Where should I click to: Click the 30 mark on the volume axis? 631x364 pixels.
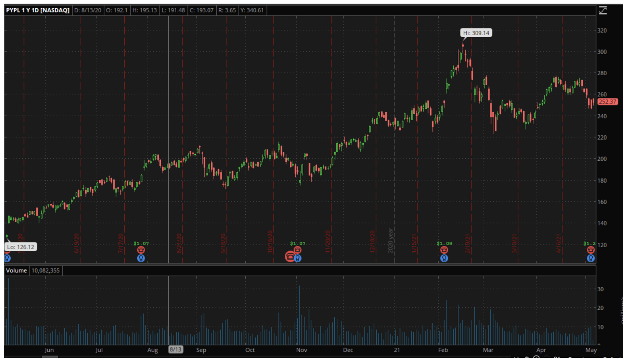[600, 289]
